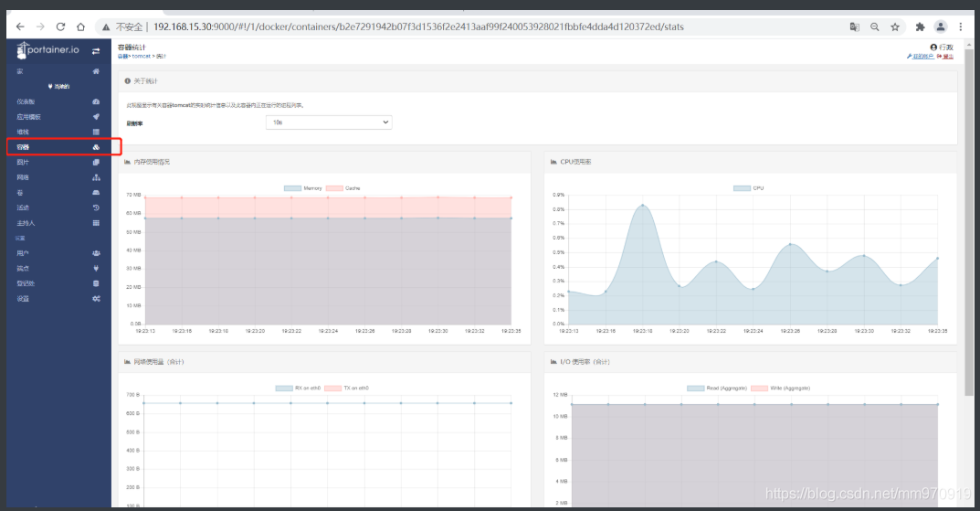Click the red log out link
This screenshot has width=980, height=511.
(x=945, y=57)
